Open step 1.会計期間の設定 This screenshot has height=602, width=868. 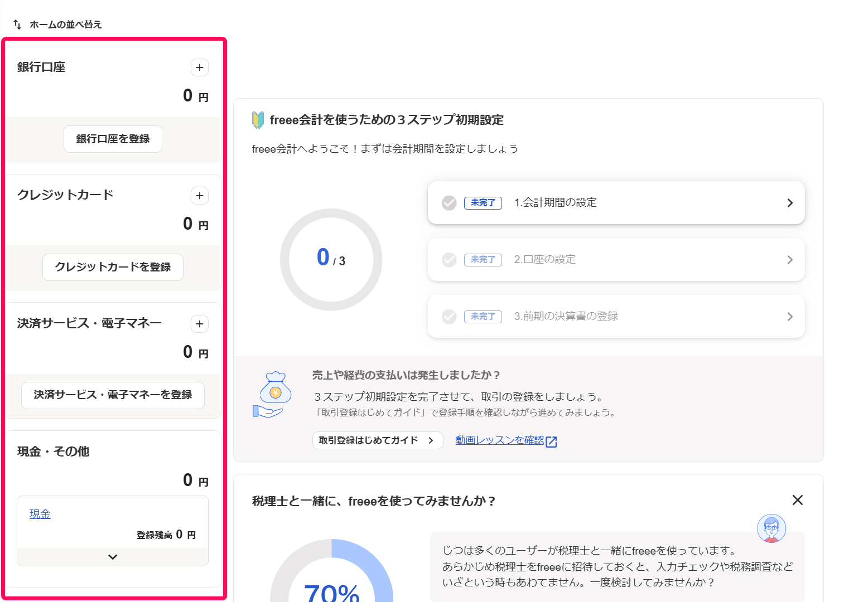point(616,203)
